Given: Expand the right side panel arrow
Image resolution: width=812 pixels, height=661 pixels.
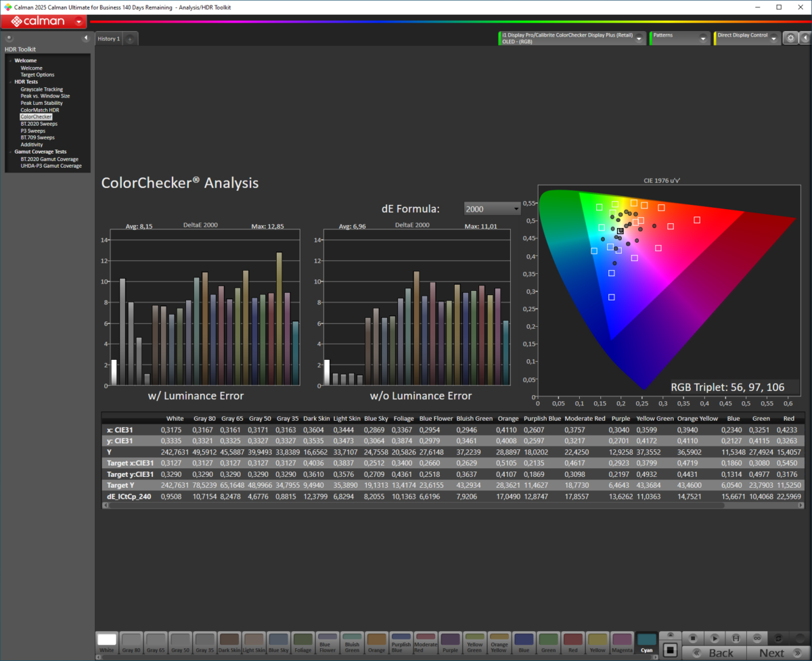Looking at the screenshot, I should (805, 39).
